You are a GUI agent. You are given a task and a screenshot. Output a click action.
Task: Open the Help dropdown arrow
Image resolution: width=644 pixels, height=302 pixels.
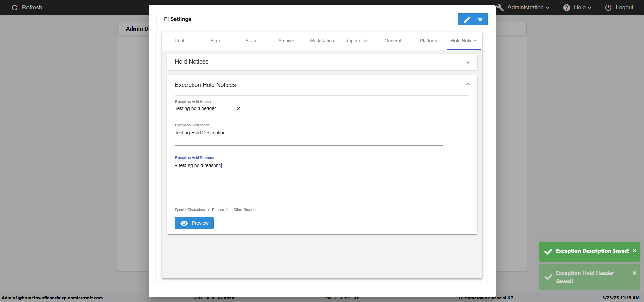click(590, 8)
